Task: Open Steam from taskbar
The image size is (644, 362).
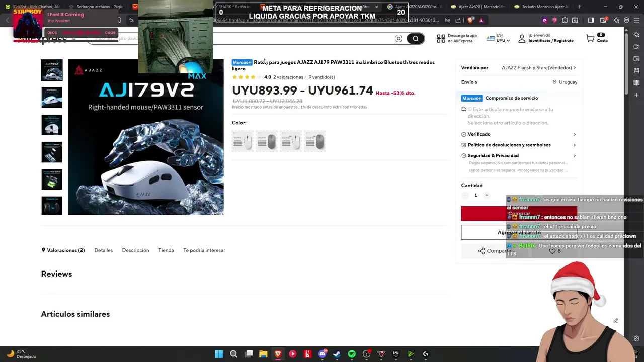Action: tap(337, 354)
